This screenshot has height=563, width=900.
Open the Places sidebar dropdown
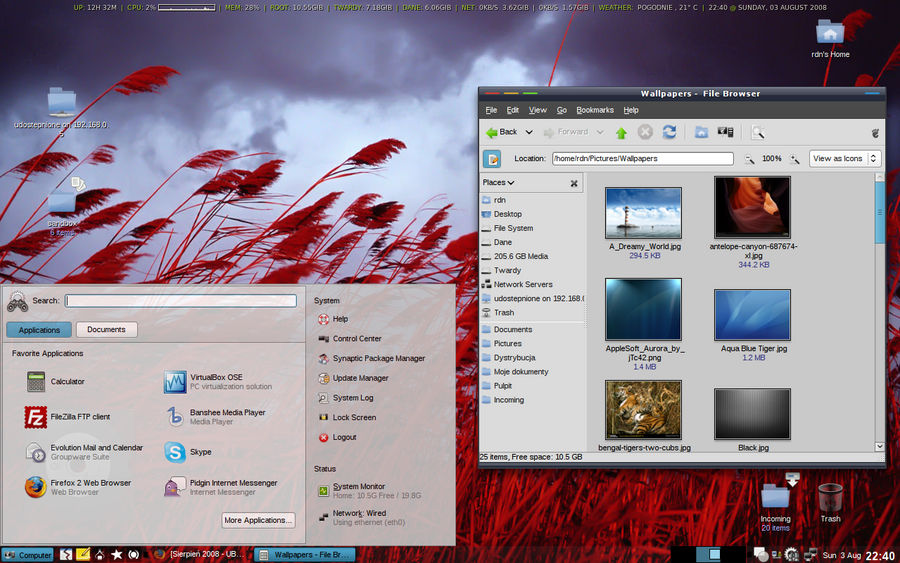click(x=498, y=183)
